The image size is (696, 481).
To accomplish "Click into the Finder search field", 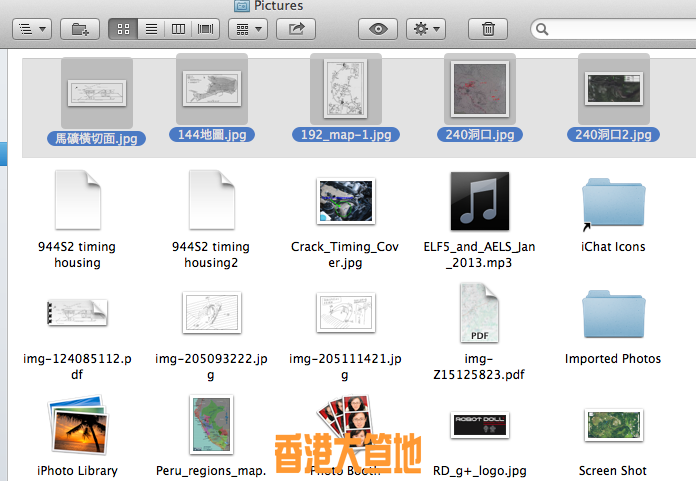I will [x=615, y=29].
